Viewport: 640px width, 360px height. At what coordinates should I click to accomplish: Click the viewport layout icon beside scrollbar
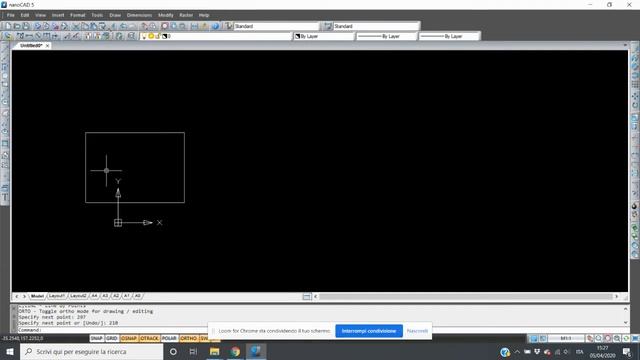pos(307,297)
